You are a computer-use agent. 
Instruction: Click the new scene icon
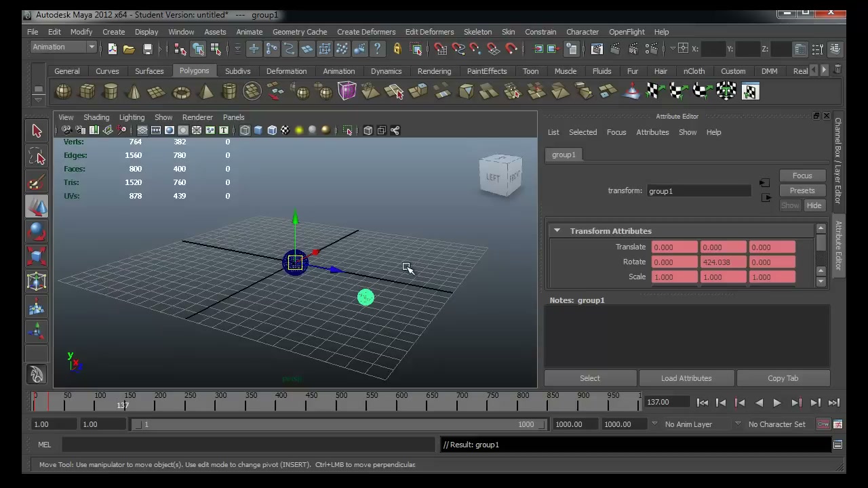click(x=112, y=48)
